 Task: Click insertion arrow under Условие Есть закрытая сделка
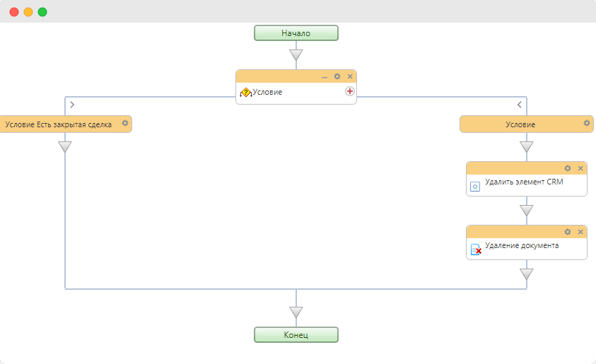coord(65,147)
